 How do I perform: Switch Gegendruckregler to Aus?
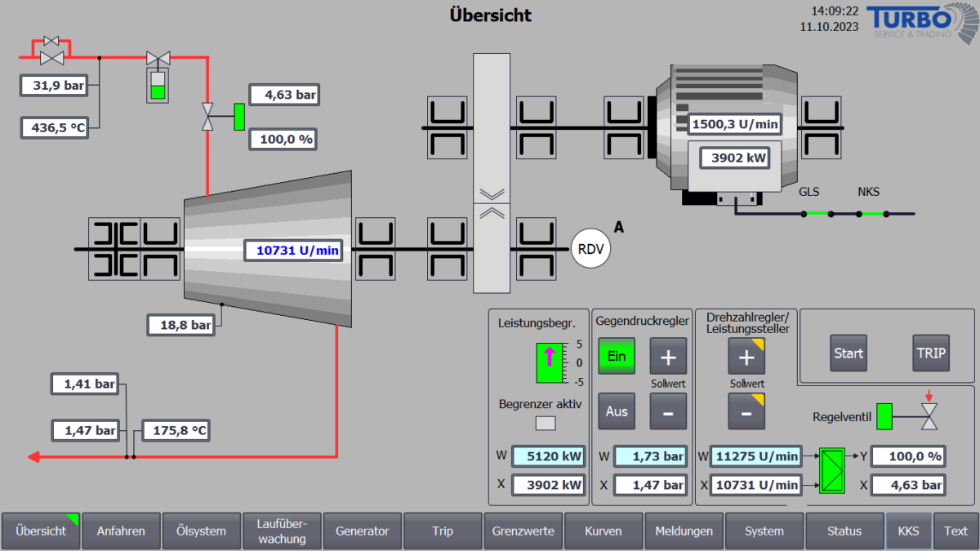point(617,411)
